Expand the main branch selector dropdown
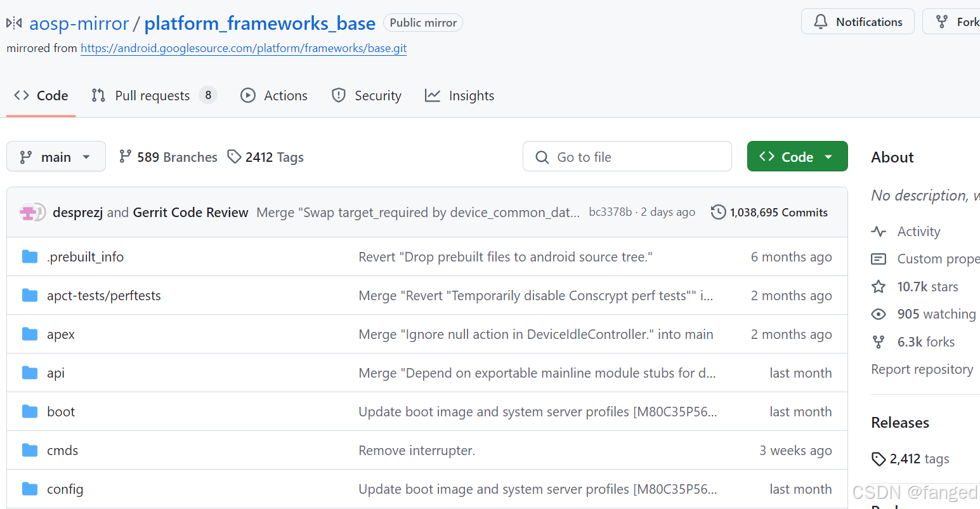The image size is (980, 509). click(56, 157)
